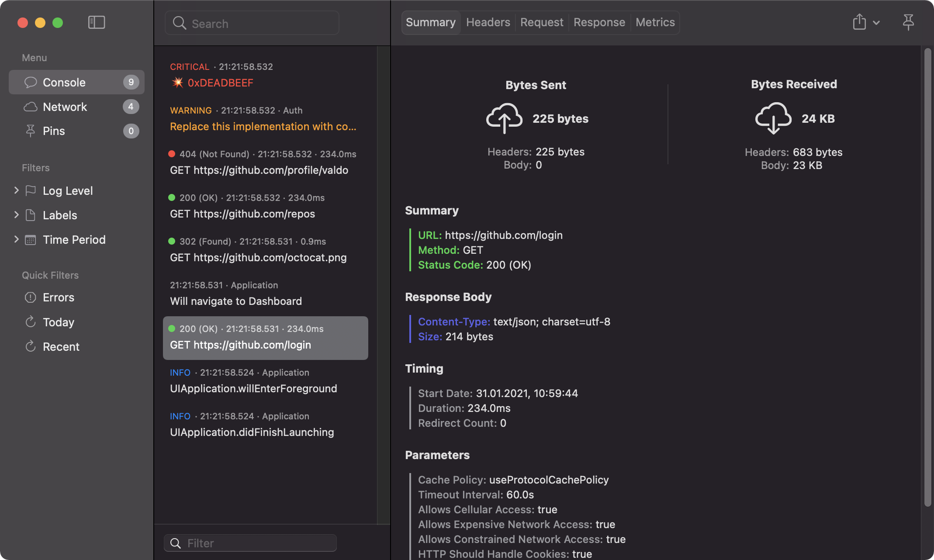934x560 pixels.
Task: Click the Console speech bubble icon
Action: tap(31, 82)
